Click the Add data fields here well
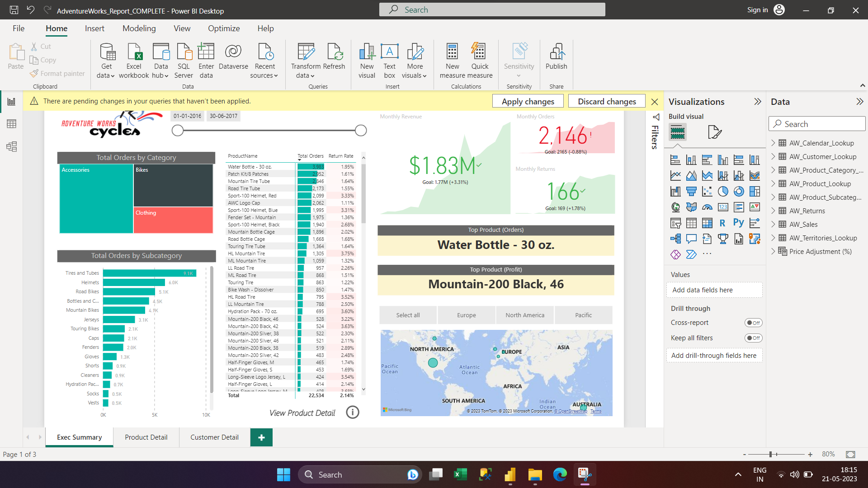This screenshot has height=488, width=868. [714, 290]
